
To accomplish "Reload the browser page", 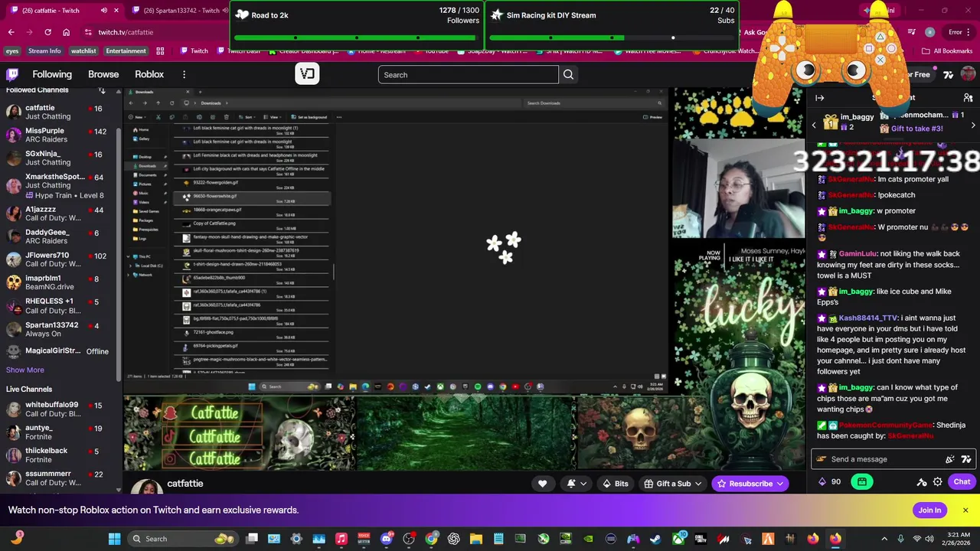I will click(x=47, y=32).
